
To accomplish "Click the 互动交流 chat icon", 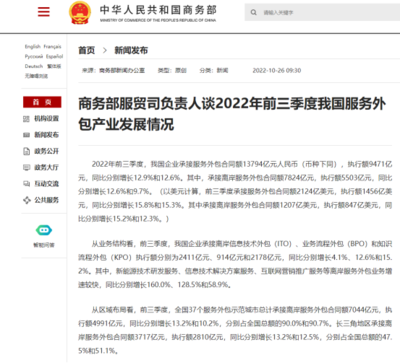I will coord(27,184).
